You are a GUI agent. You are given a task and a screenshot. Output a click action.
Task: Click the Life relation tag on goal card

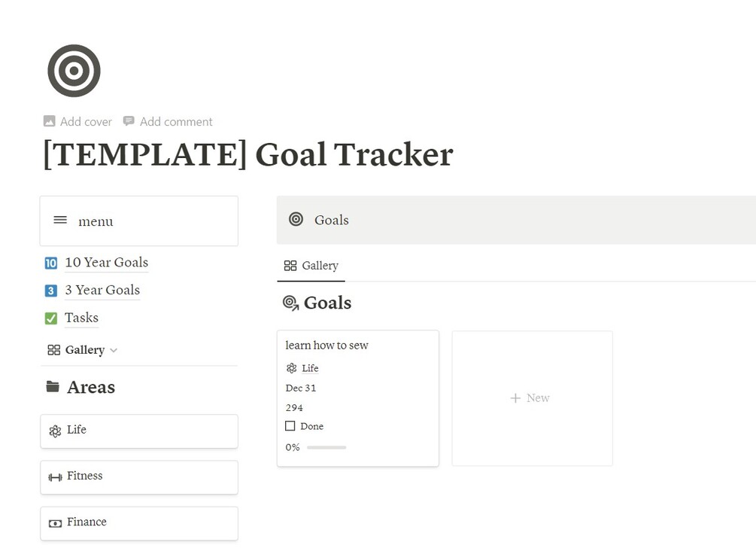point(309,368)
